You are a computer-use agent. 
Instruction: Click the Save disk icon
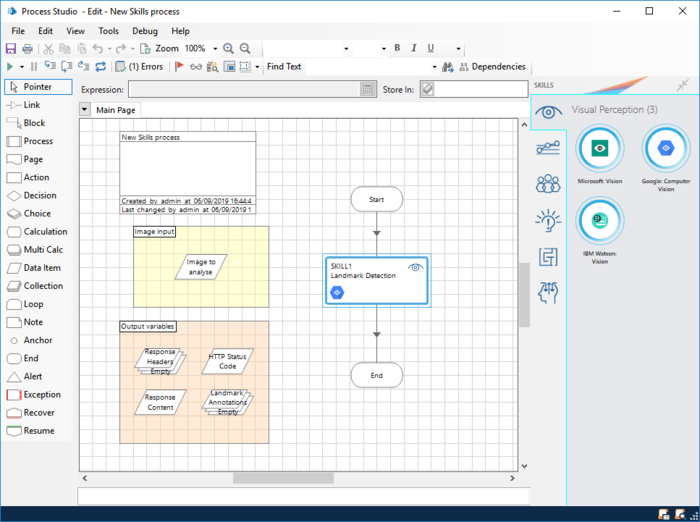tap(11, 48)
